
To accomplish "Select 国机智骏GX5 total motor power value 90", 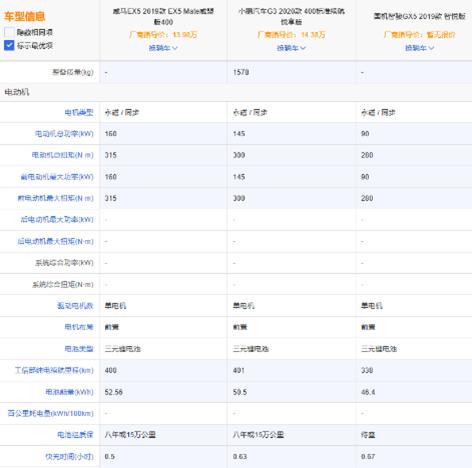I will pyautogui.click(x=365, y=134).
